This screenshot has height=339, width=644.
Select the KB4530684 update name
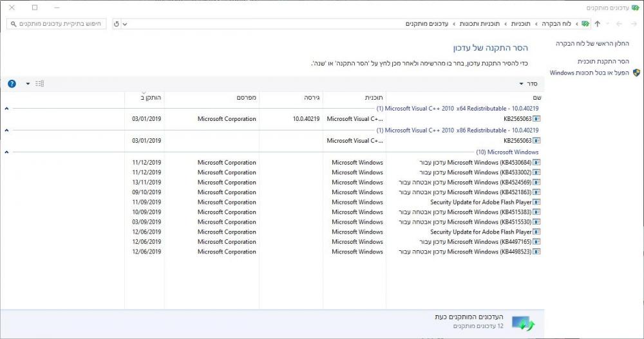[475, 163]
